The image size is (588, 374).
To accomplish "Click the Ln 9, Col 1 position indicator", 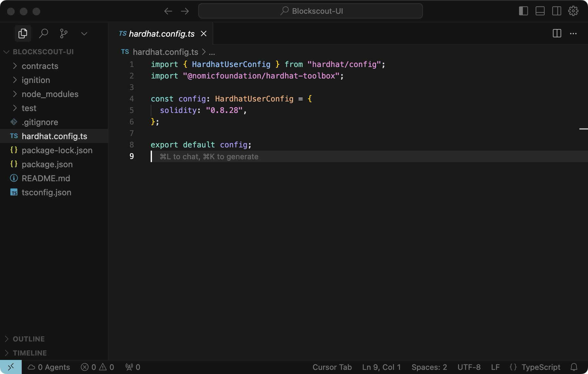I will coord(381,367).
